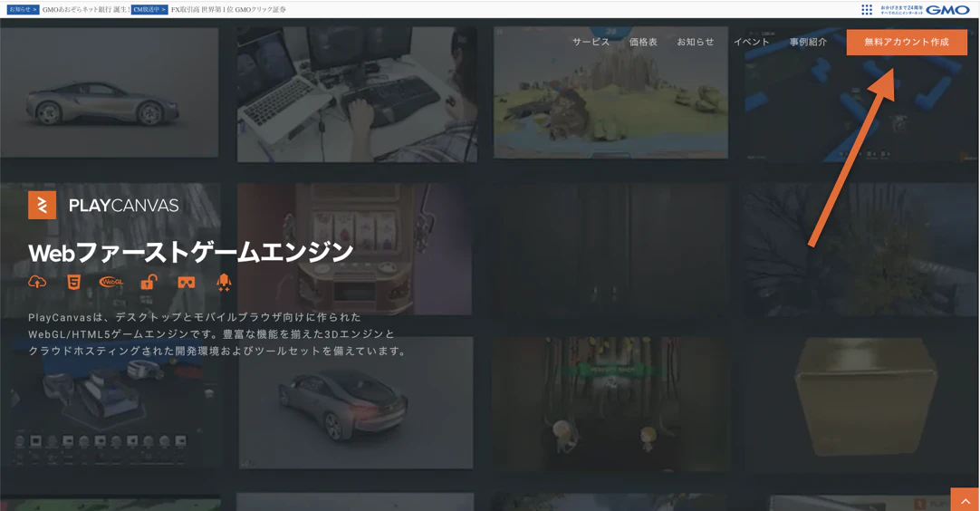The image size is (980, 511).
Task: Click the laptop and keyboard desk thumbnail
Action: tap(356, 94)
